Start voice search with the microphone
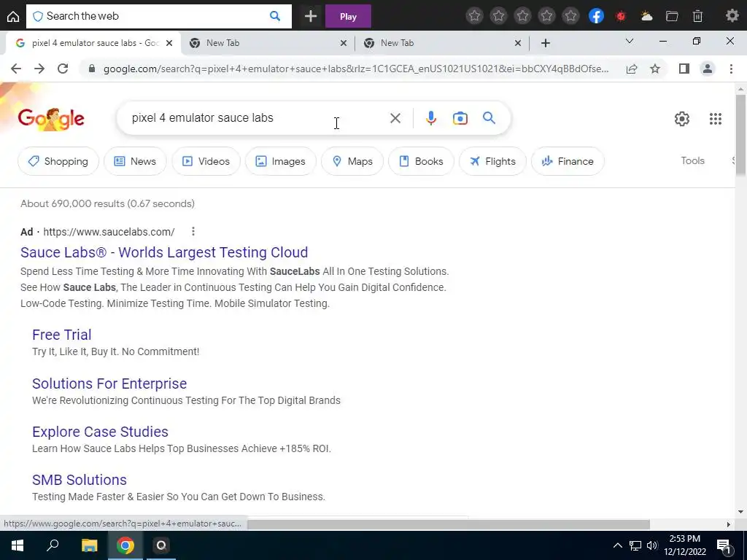747x560 pixels. 430,118
